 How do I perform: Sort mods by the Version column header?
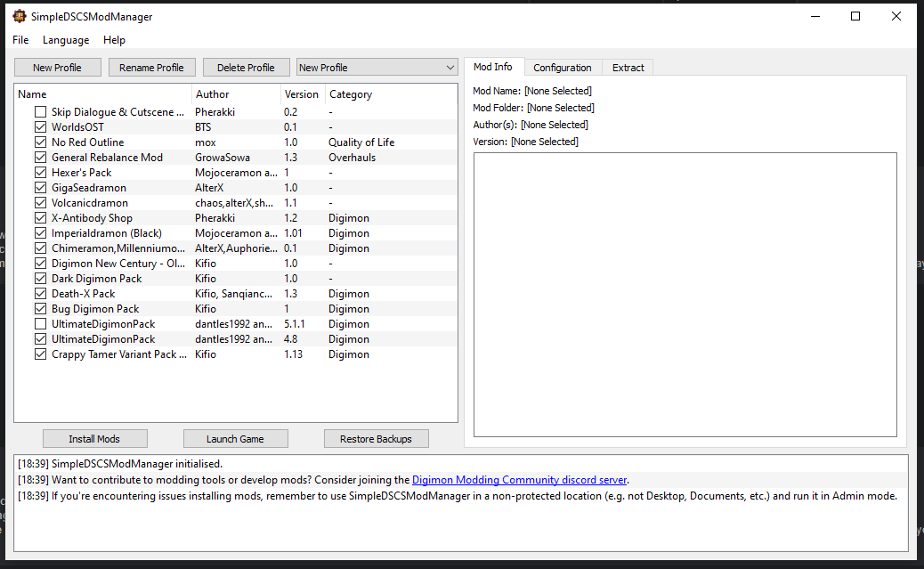[303, 94]
